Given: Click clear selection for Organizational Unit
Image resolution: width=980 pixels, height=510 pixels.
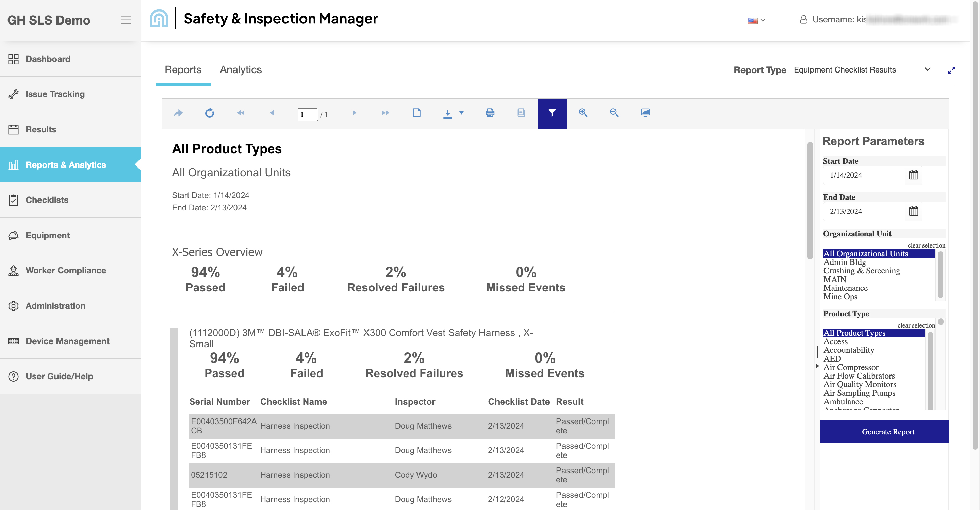Looking at the screenshot, I should point(926,245).
